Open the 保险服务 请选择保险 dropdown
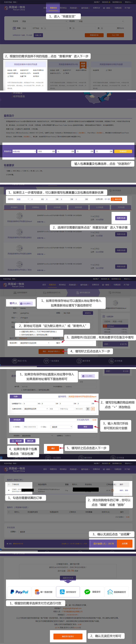This screenshot has width=136, height=644. [37, 436]
